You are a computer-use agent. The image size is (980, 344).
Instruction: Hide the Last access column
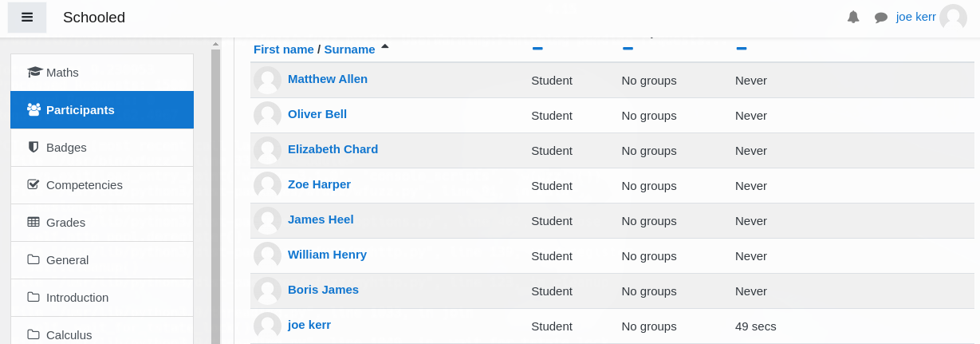pyautogui.click(x=742, y=49)
